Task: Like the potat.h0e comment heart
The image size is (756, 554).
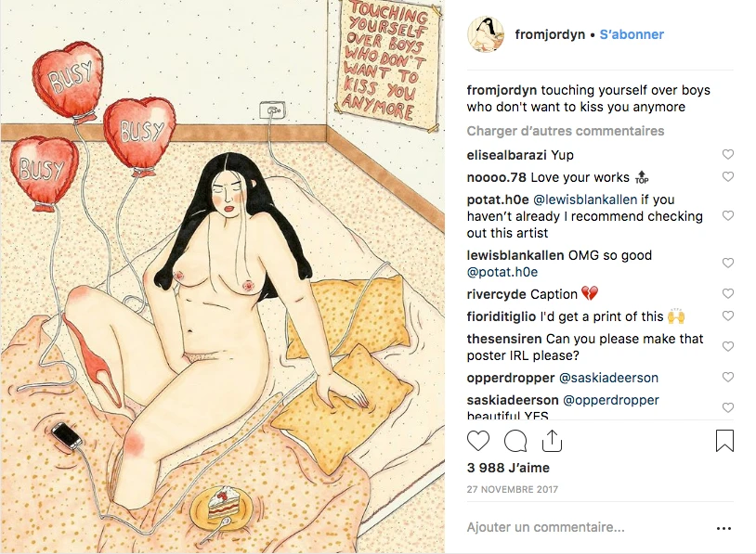Action: click(727, 215)
